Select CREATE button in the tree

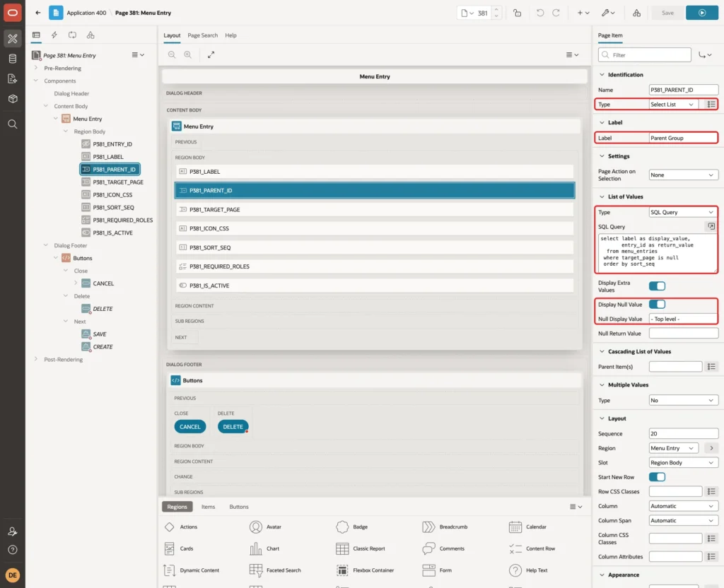[103, 346]
